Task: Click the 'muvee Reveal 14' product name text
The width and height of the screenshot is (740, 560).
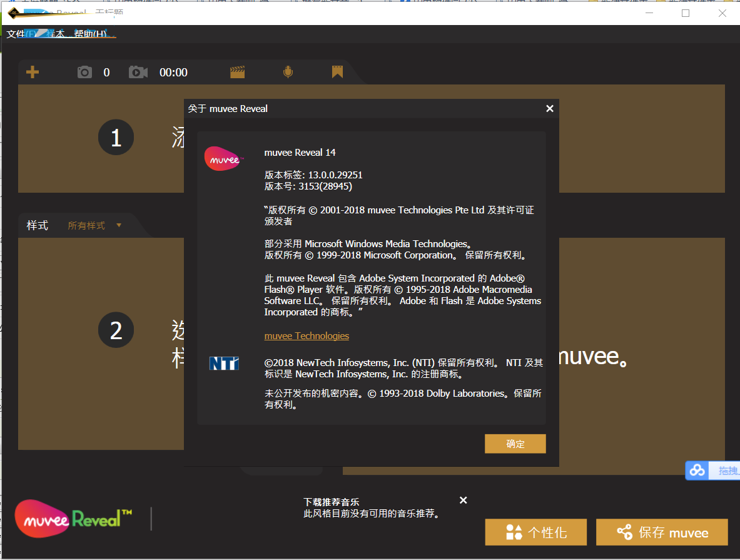Action: tap(300, 153)
